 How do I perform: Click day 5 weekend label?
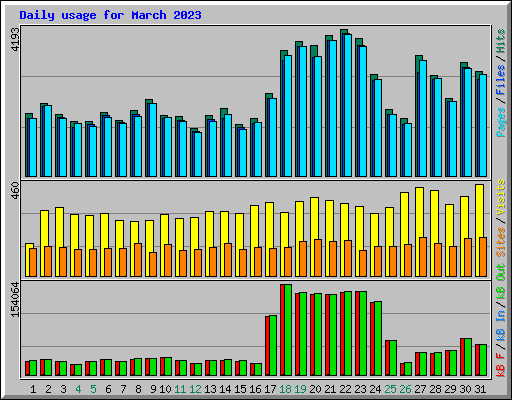pyautogui.click(x=93, y=389)
